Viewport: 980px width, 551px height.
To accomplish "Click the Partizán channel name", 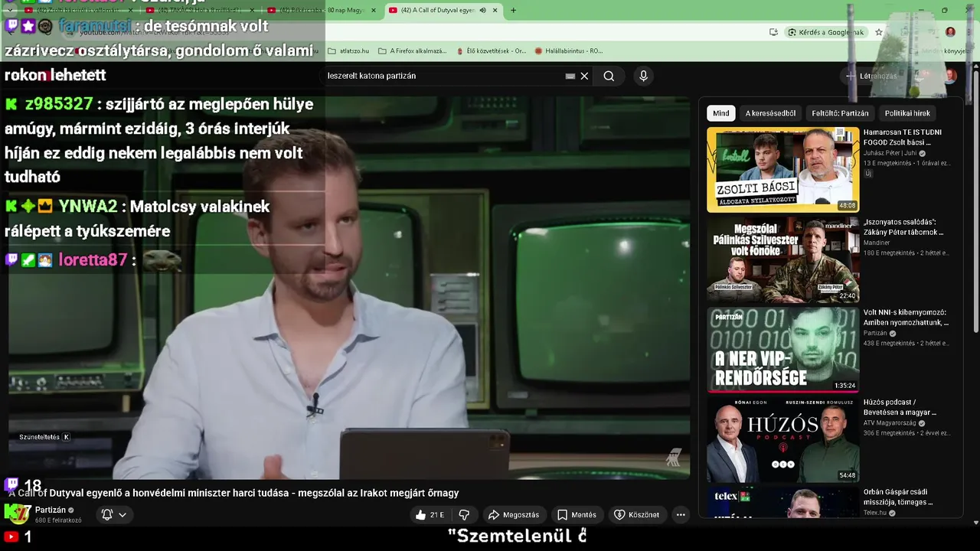I will click(51, 510).
